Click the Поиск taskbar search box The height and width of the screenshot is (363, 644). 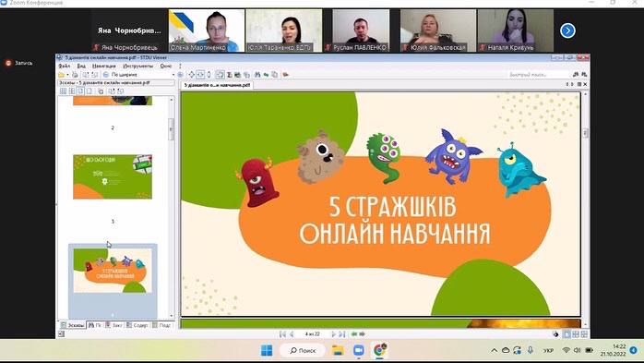[x=303, y=350]
